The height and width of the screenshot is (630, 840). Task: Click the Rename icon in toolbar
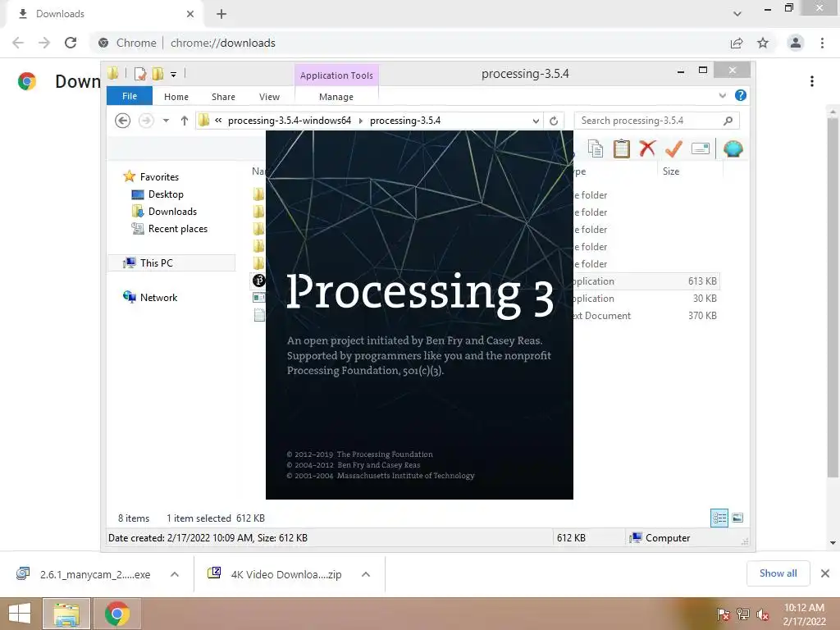pyautogui.click(x=701, y=148)
